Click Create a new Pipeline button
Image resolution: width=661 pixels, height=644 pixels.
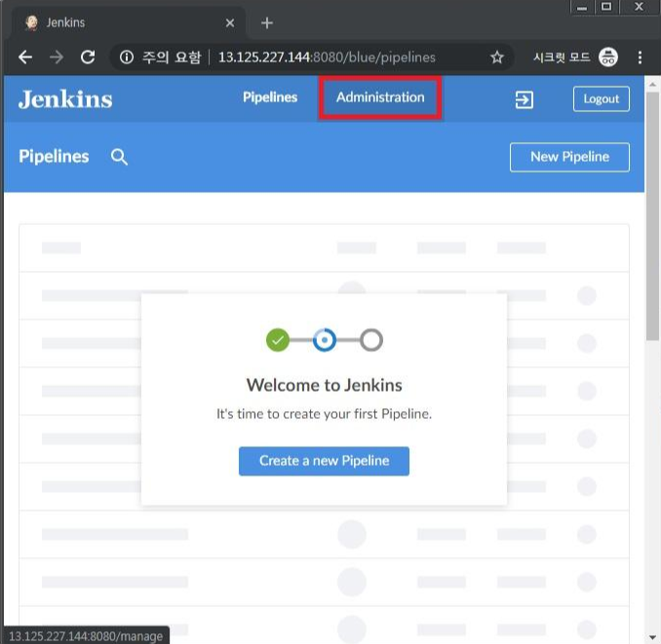(324, 461)
